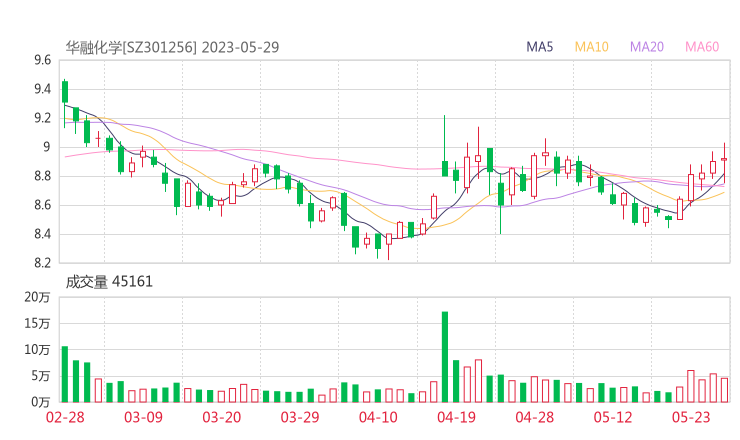Click the 10万 volume axis label
Screen dimensions: 740x440
pyautogui.click(x=37, y=350)
